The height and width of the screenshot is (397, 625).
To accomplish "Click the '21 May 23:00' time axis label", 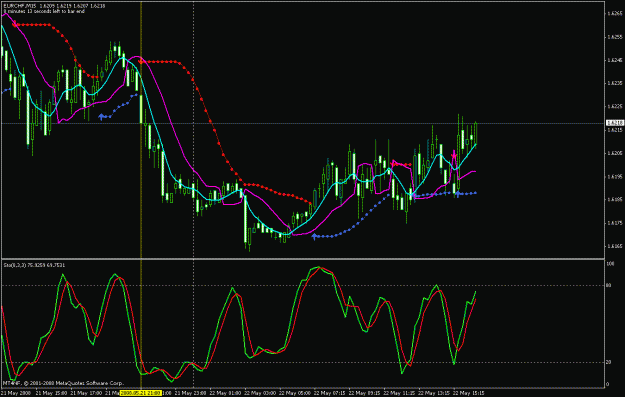I will 191,393.
